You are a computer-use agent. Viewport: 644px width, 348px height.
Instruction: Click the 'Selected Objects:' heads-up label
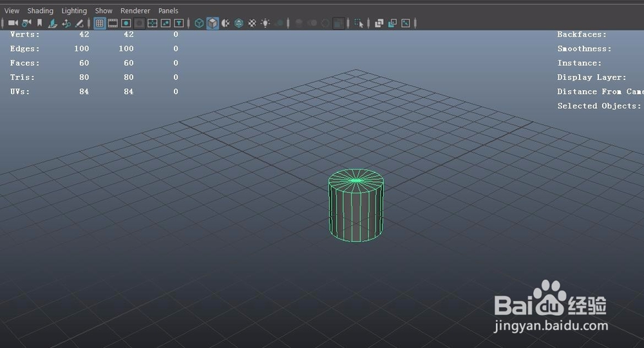pyautogui.click(x=599, y=106)
